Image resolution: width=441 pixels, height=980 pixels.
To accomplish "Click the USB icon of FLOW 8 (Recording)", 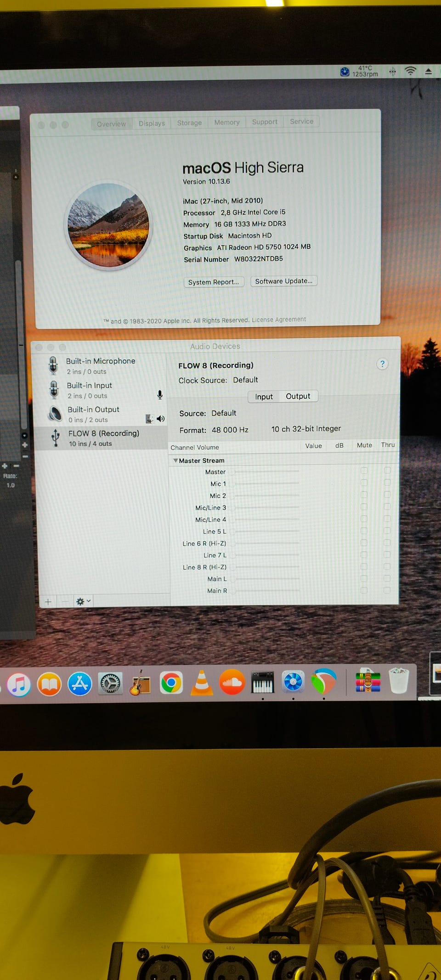I will 56,438.
